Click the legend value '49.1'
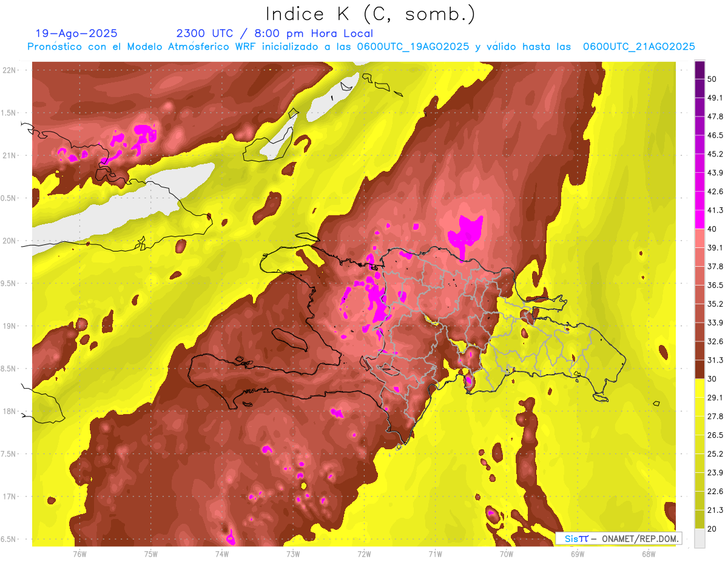The height and width of the screenshot is (562, 728). pyautogui.click(x=715, y=98)
